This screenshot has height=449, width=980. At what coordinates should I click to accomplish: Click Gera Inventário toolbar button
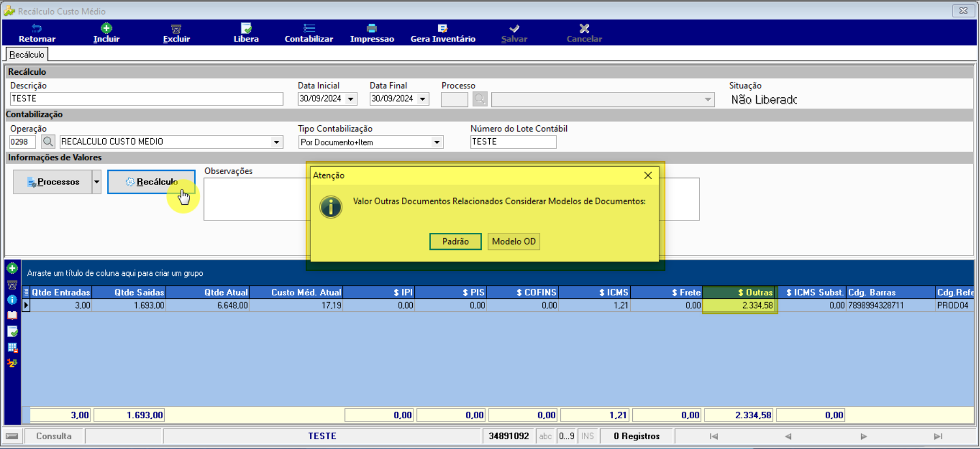point(443,33)
